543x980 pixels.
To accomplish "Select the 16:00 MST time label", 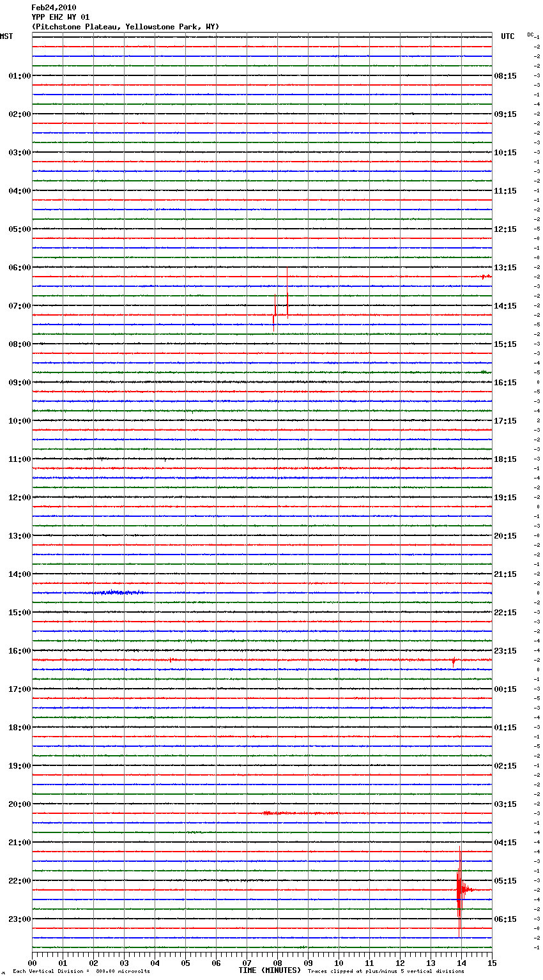I will pos(20,651).
